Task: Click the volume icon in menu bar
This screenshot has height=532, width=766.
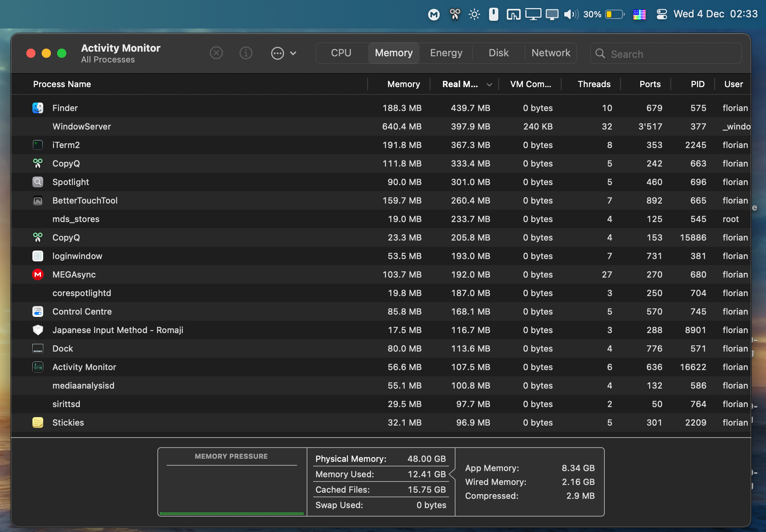Action: click(x=571, y=14)
